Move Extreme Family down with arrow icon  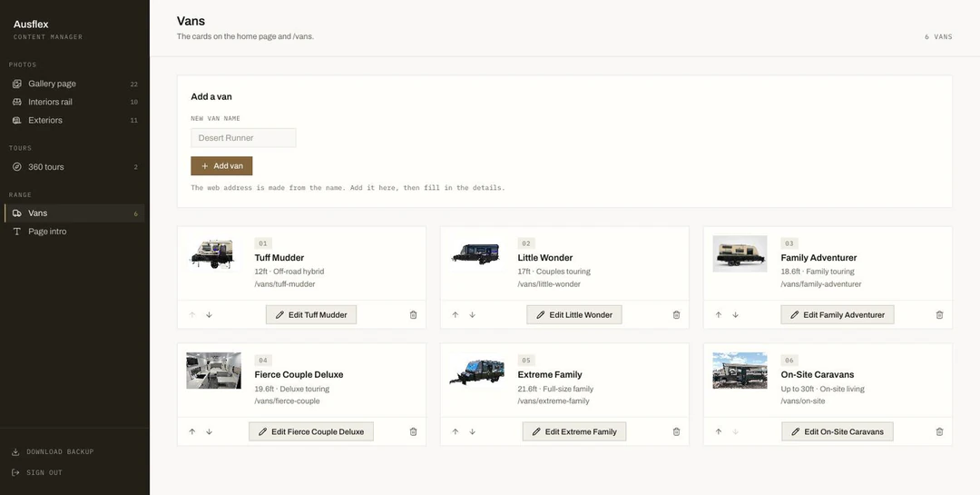[x=473, y=431]
